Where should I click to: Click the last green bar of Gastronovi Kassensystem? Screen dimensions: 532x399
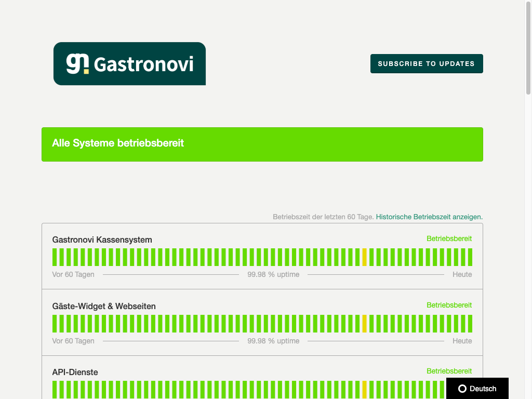coord(470,257)
